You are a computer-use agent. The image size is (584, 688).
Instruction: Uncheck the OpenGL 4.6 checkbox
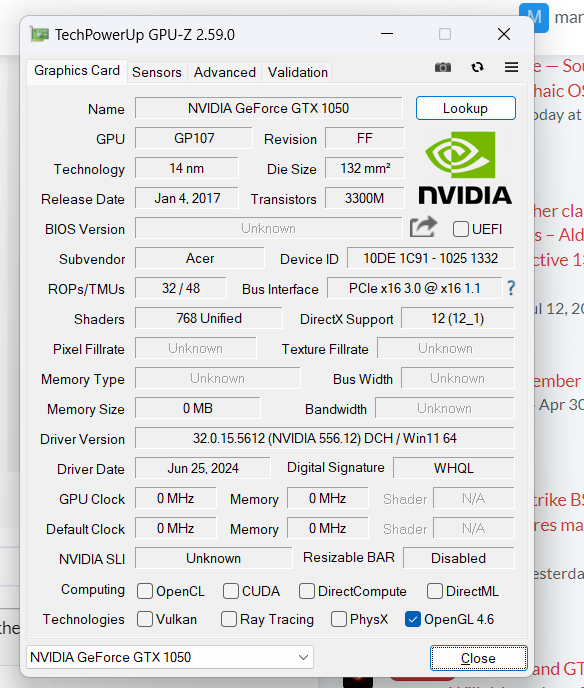click(x=413, y=619)
